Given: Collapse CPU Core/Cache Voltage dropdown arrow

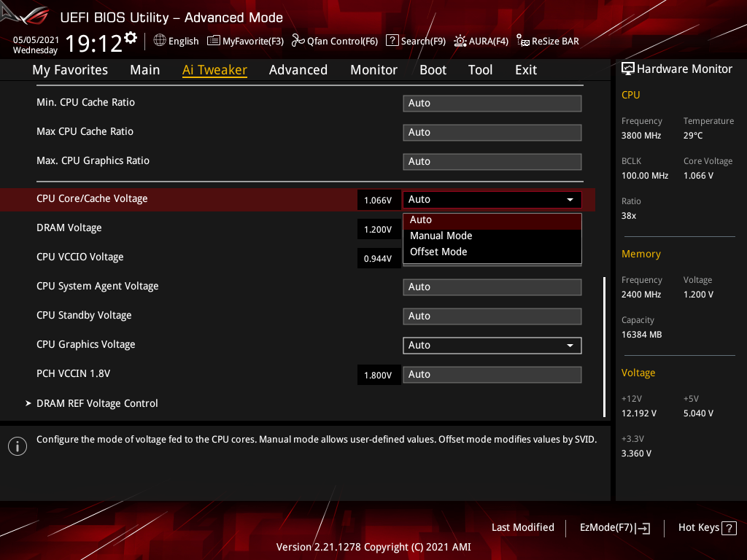Looking at the screenshot, I should click(570, 200).
